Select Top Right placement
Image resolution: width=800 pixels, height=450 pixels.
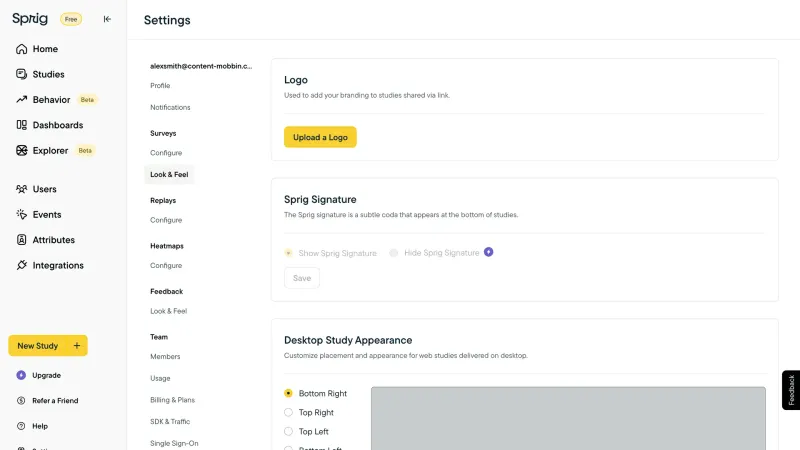[x=288, y=412]
